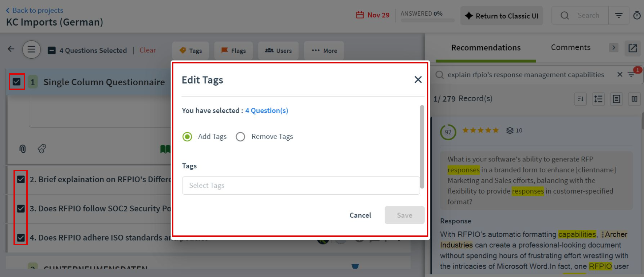Click the attachment paperclip icon
Screen dimensions: 644x277
tap(23, 149)
